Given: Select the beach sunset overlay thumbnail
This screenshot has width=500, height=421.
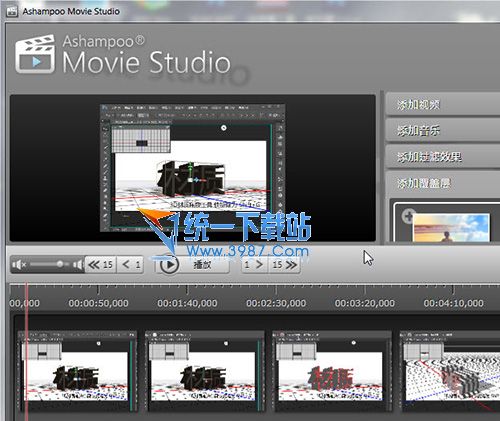Looking at the screenshot, I should pyautogui.click(x=451, y=227).
